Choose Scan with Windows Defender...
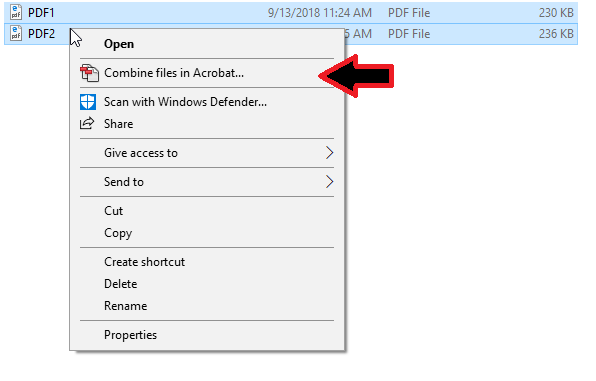 [x=185, y=102]
